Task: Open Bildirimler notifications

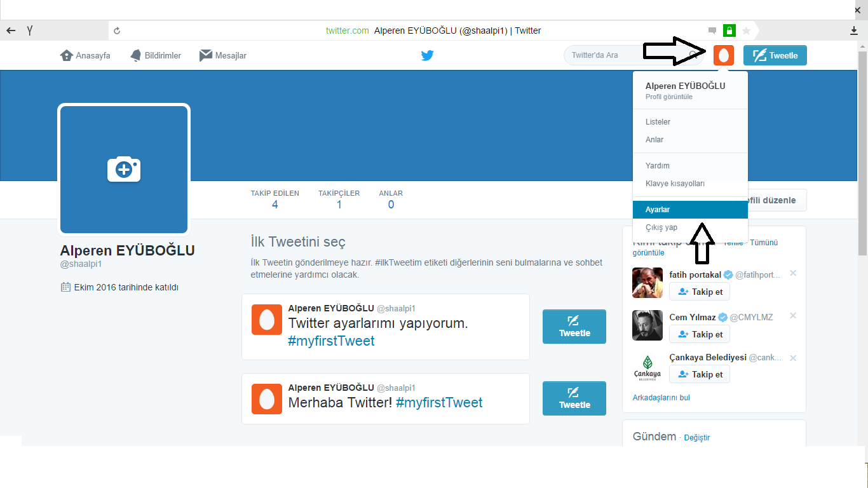Action: (x=156, y=55)
